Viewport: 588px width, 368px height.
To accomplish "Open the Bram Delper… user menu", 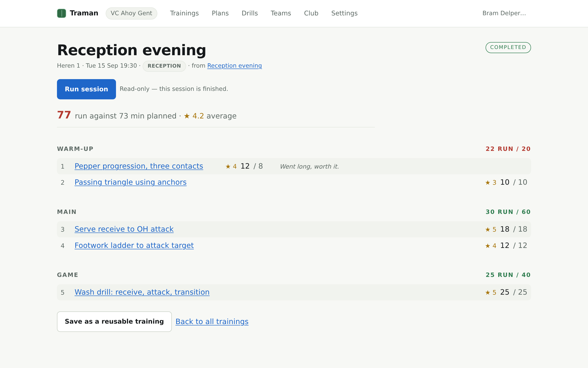I will click(x=504, y=13).
